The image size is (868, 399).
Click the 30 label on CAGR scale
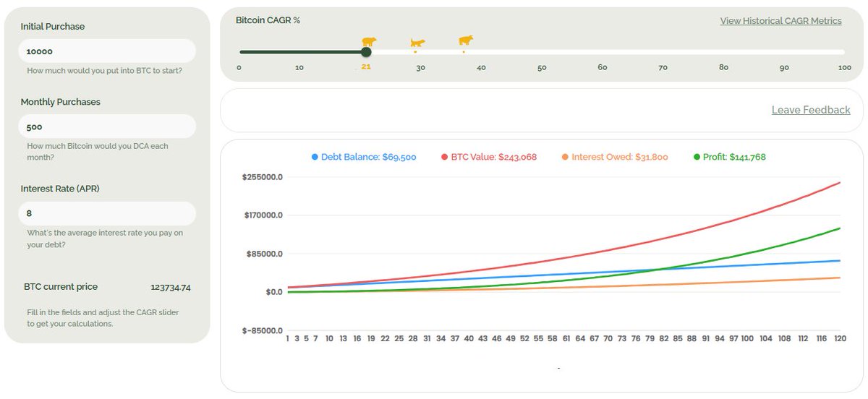tap(420, 67)
